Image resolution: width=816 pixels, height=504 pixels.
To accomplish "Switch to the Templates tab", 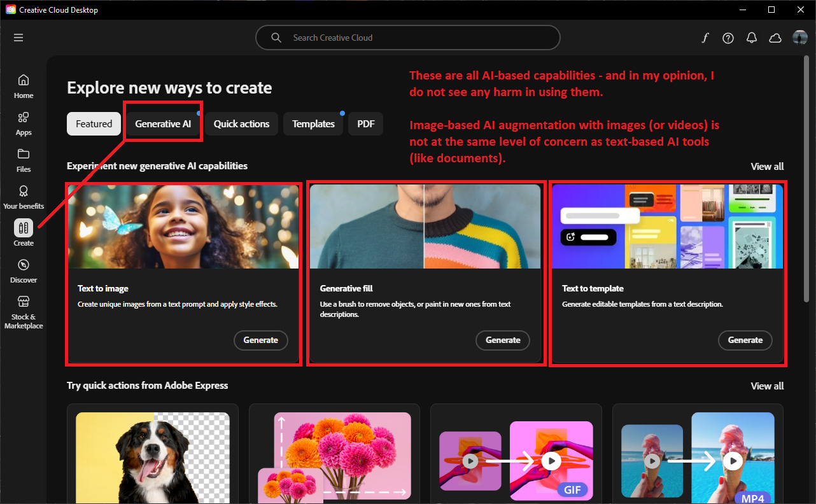I will pos(313,123).
